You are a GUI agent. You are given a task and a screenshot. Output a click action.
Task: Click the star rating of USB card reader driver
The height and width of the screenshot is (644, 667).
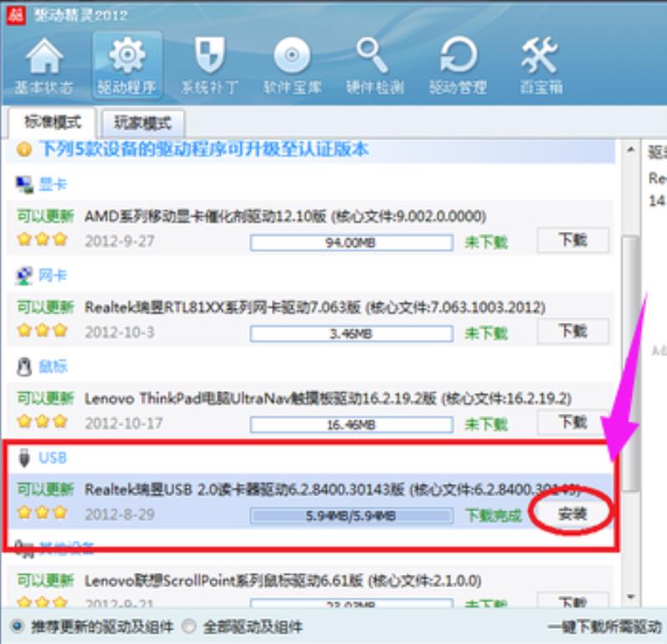pos(43,512)
